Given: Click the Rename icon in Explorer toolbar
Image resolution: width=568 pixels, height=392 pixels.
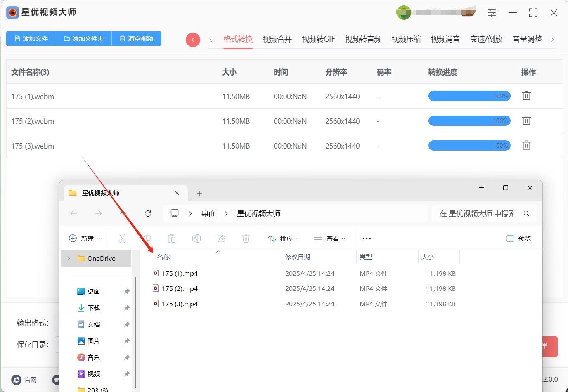Looking at the screenshot, I should click(196, 239).
